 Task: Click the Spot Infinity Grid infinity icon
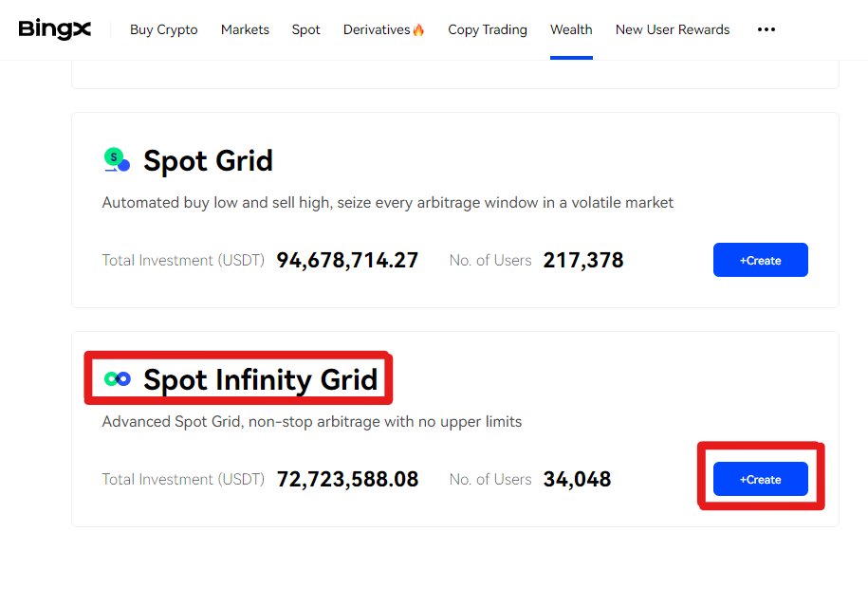click(118, 379)
